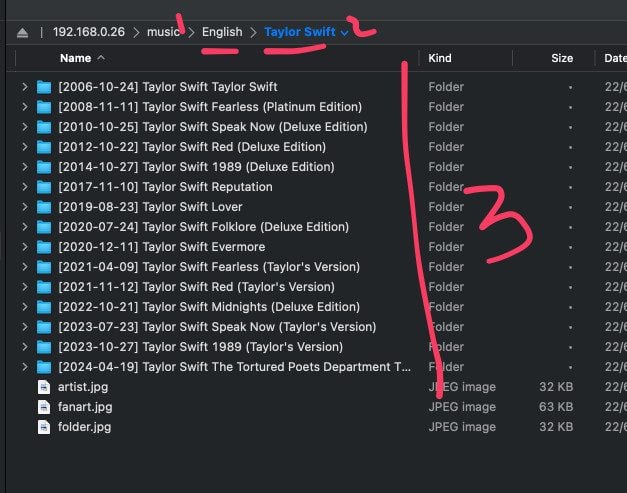
Task: Expand the Fearless (Platinum Edition) folder
Action: (24, 107)
